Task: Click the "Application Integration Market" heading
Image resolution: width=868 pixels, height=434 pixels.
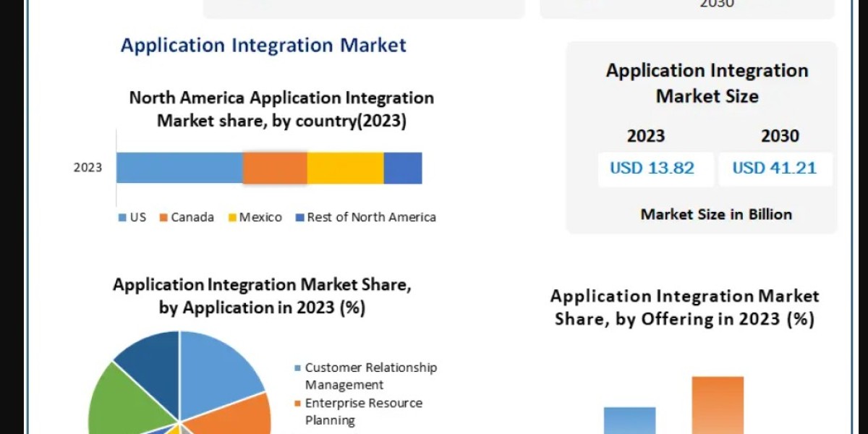Action: click(x=263, y=45)
